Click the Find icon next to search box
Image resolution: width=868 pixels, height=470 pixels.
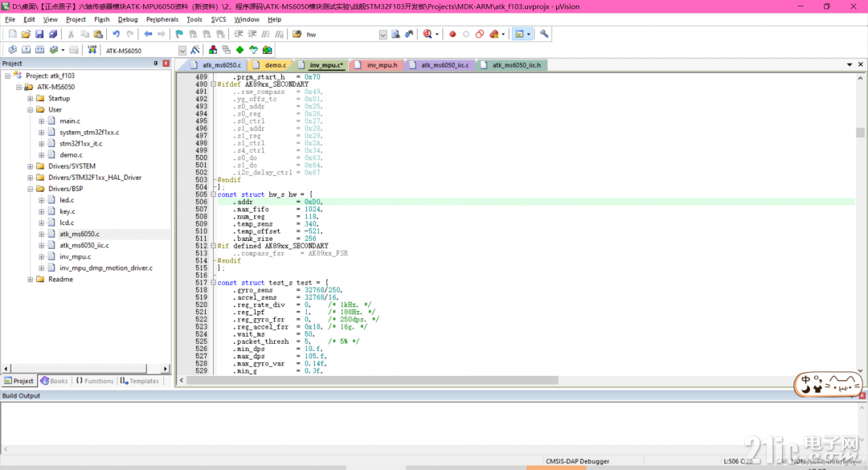[395, 35]
